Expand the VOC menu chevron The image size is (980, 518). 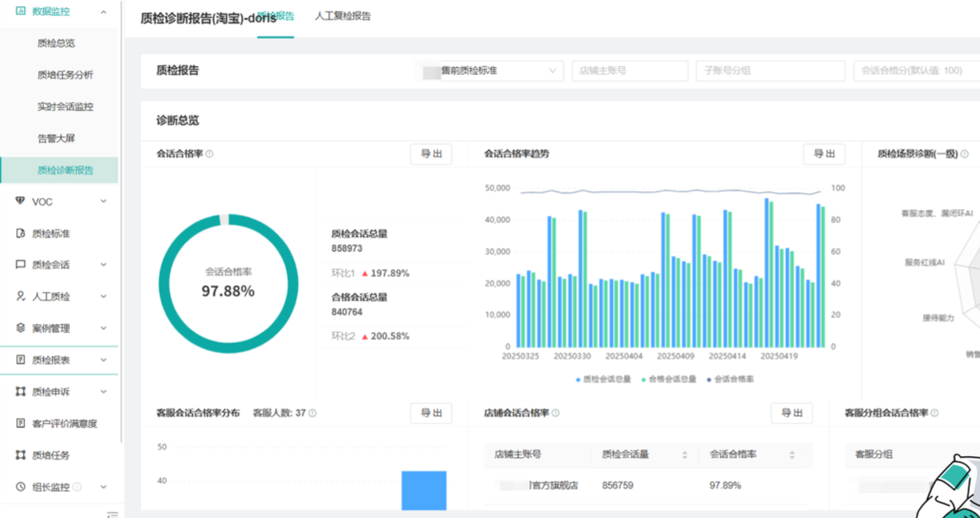pos(104,201)
